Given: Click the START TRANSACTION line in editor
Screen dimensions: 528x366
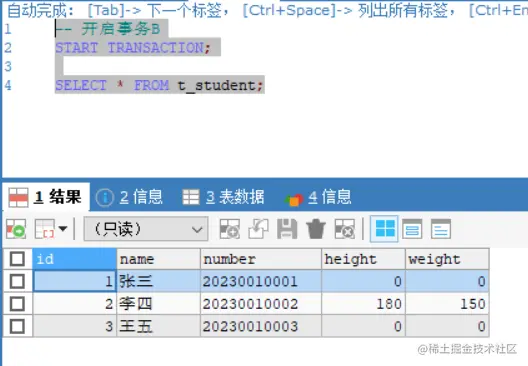Looking at the screenshot, I should (133, 47).
